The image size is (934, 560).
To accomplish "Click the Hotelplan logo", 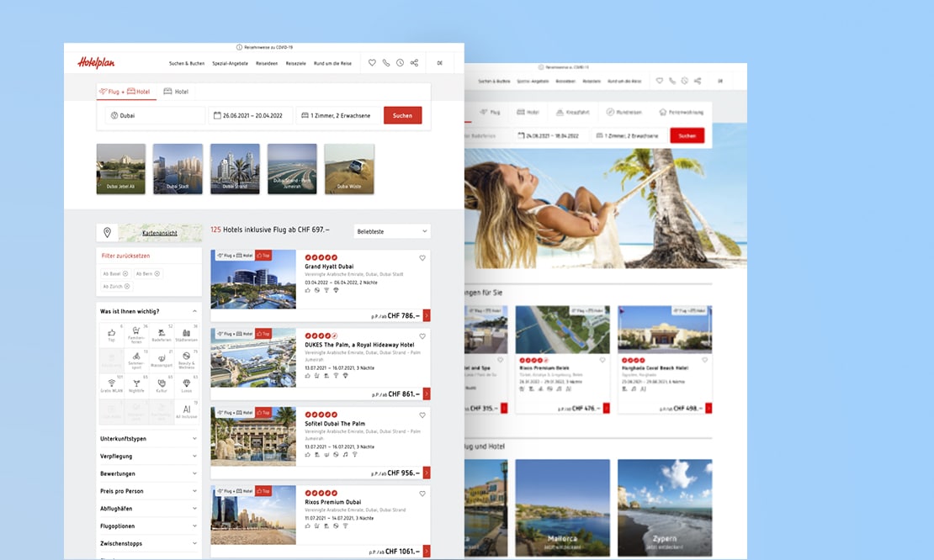I will 96,62.
